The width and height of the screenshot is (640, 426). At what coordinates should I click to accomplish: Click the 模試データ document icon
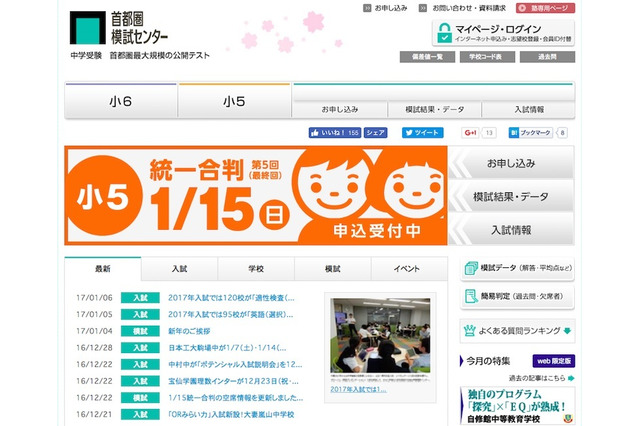click(471, 268)
